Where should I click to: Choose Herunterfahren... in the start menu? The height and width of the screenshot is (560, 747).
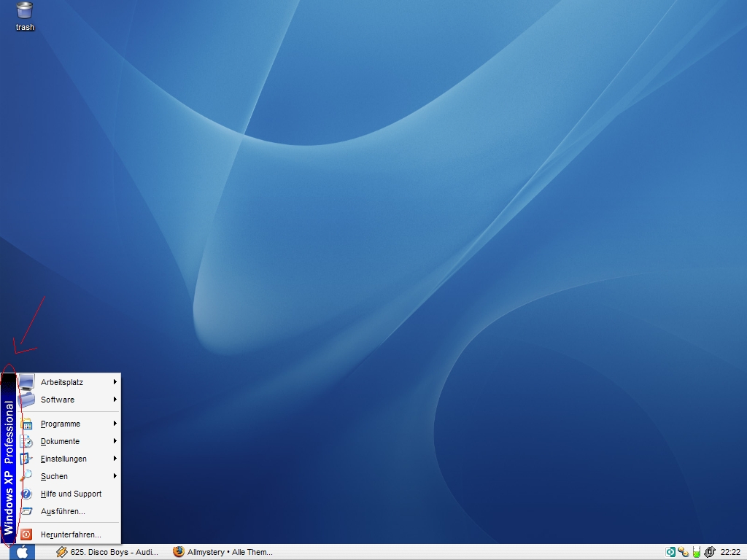71,534
